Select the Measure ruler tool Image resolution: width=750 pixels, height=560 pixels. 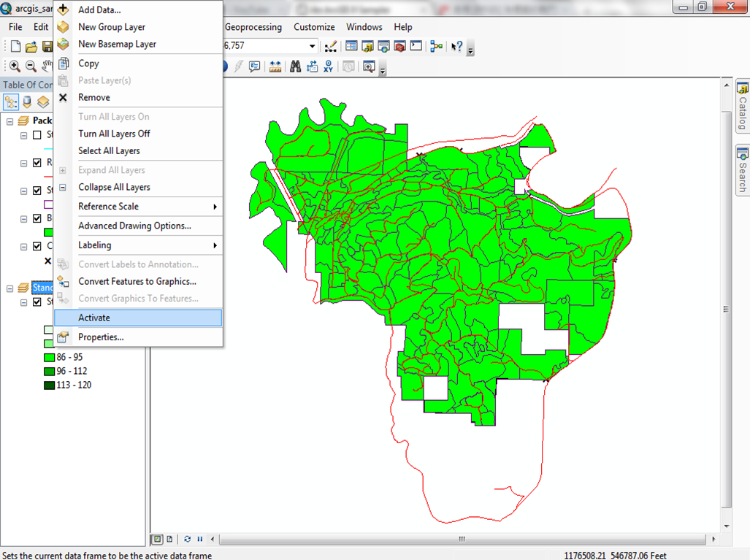(x=275, y=66)
